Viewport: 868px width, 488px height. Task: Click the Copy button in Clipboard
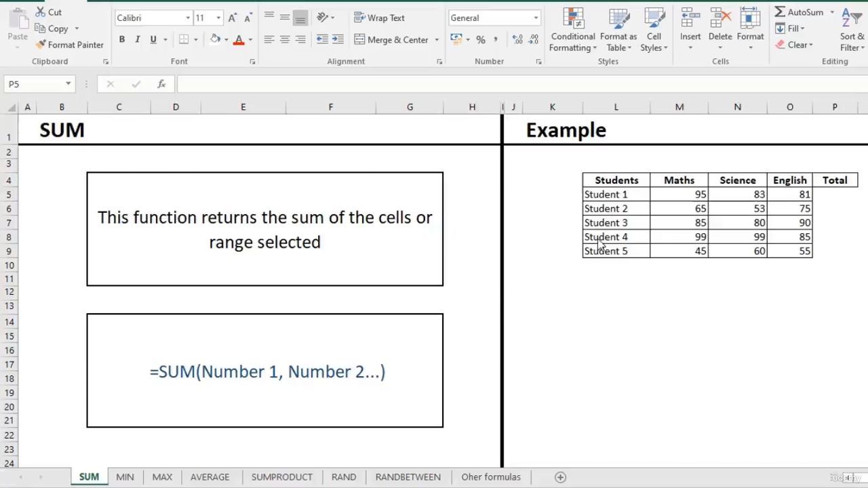52,28
